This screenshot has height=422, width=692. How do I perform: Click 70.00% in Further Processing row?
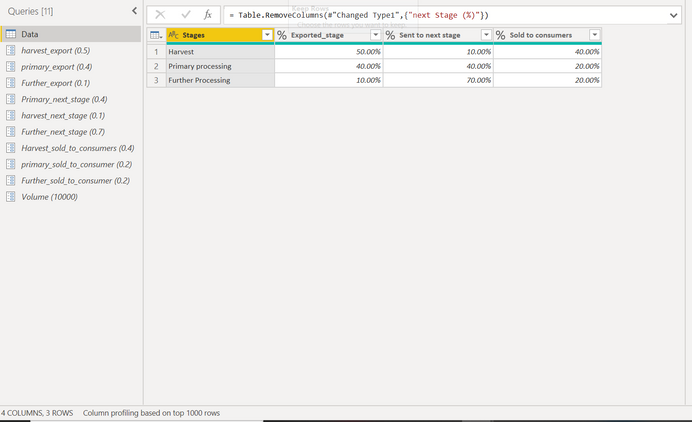(x=438, y=80)
